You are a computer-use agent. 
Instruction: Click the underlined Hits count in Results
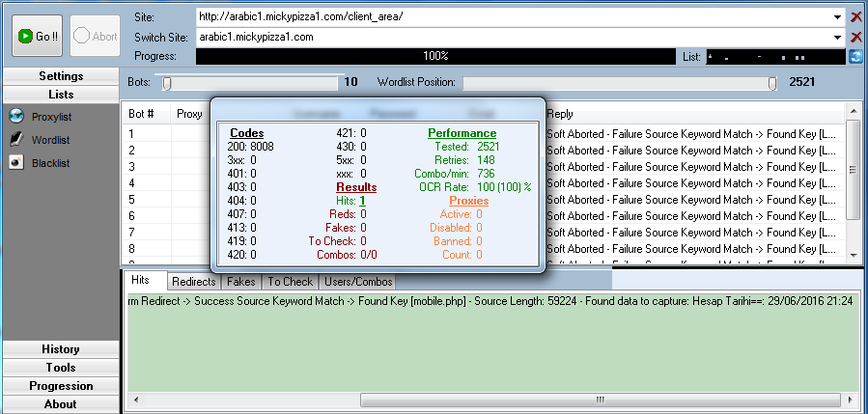[x=362, y=200]
